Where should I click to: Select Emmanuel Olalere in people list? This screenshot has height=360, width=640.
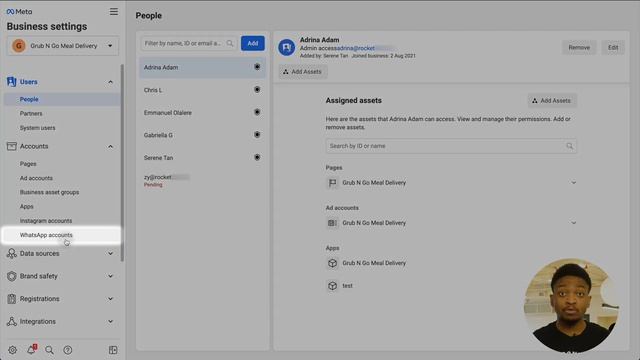pyautogui.click(x=202, y=113)
